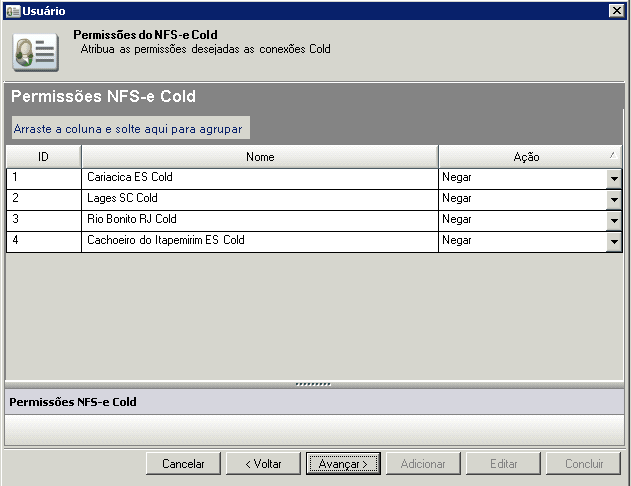This screenshot has height=486, width=631.
Task: Open Ação dropdown for Cariacica ES Cold
Action: (x=614, y=178)
